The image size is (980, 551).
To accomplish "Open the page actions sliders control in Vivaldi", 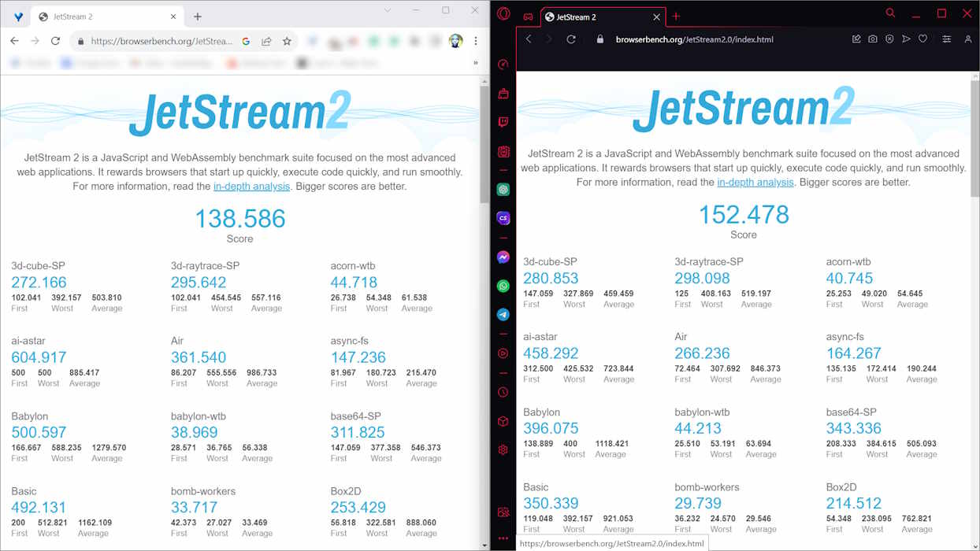I will tap(947, 39).
